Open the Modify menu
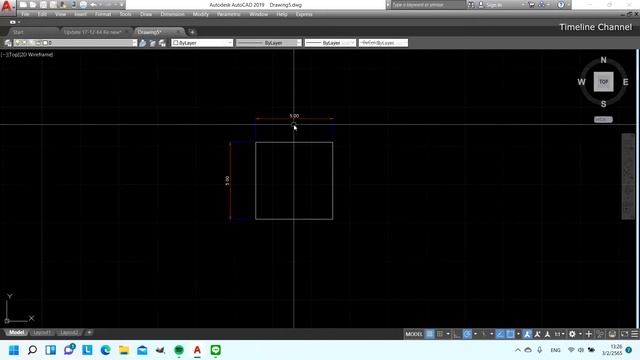The image size is (640, 360). 200,14
